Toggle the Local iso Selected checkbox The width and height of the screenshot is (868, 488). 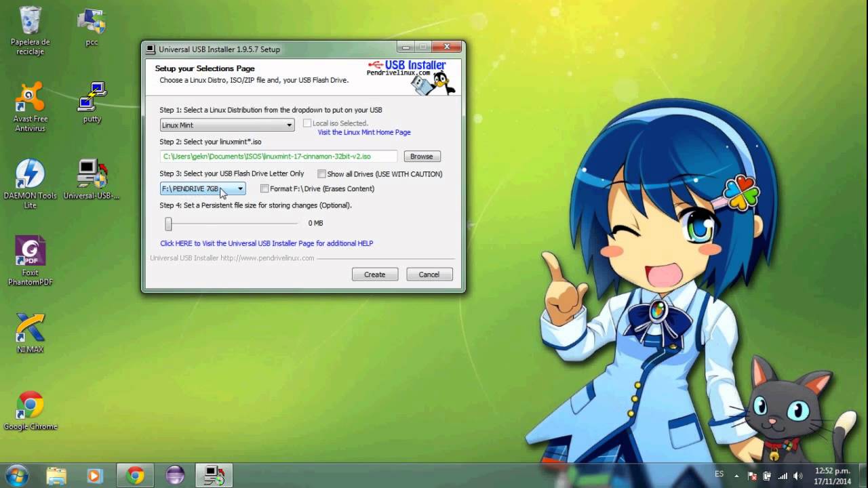(x=307, y=123)
